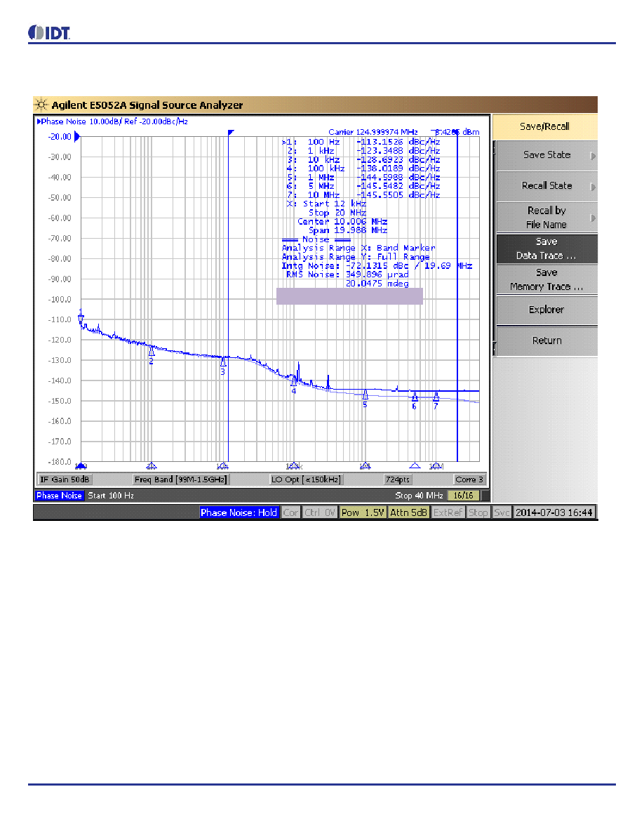Click the date-time 2014-07-03 16:44
Image resolution: width=644 pixels, height=834 pixels.
554,512
